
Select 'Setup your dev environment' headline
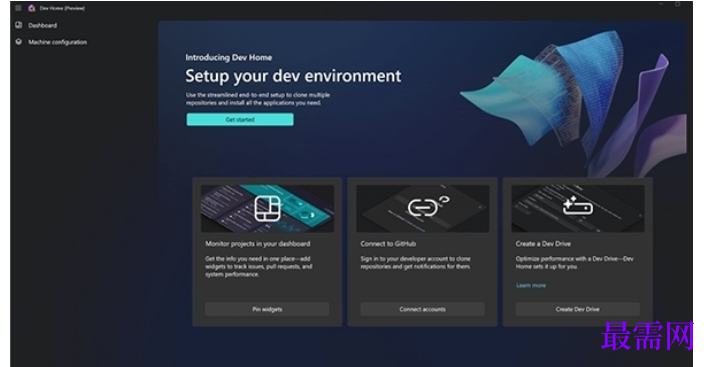[293, 76]
